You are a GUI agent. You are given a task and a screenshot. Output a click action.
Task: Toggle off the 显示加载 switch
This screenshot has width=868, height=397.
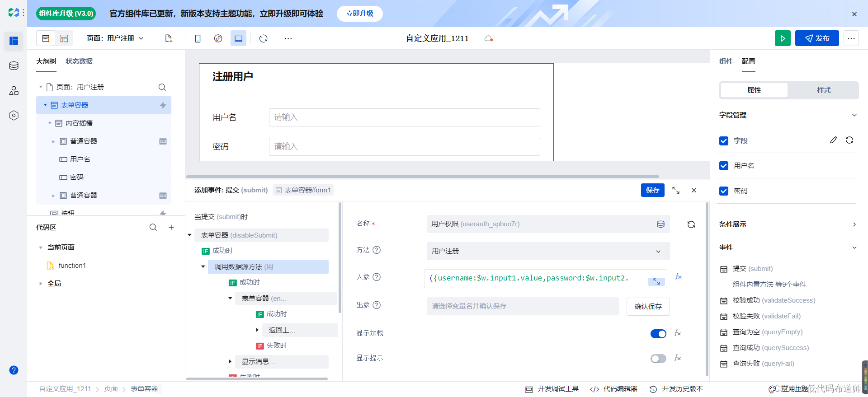click(x=658, y=334)
